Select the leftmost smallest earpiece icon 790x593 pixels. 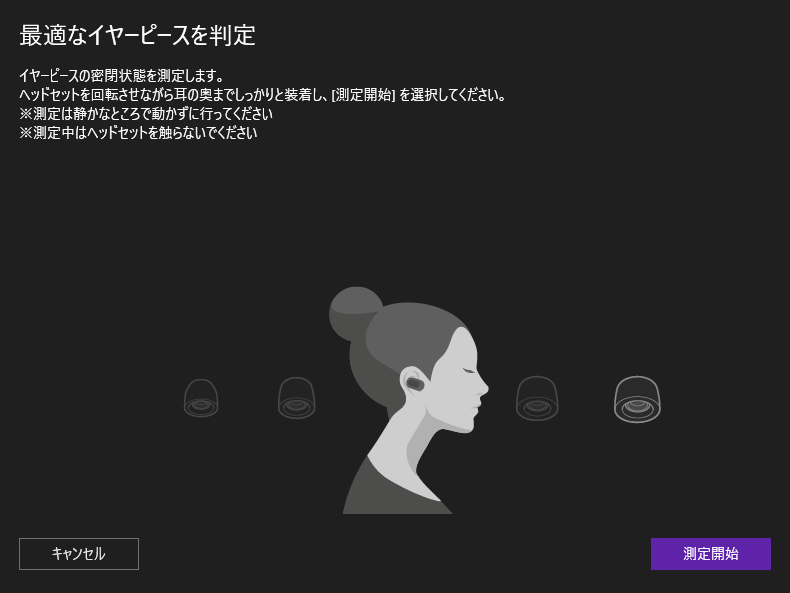tap(201, 398)
